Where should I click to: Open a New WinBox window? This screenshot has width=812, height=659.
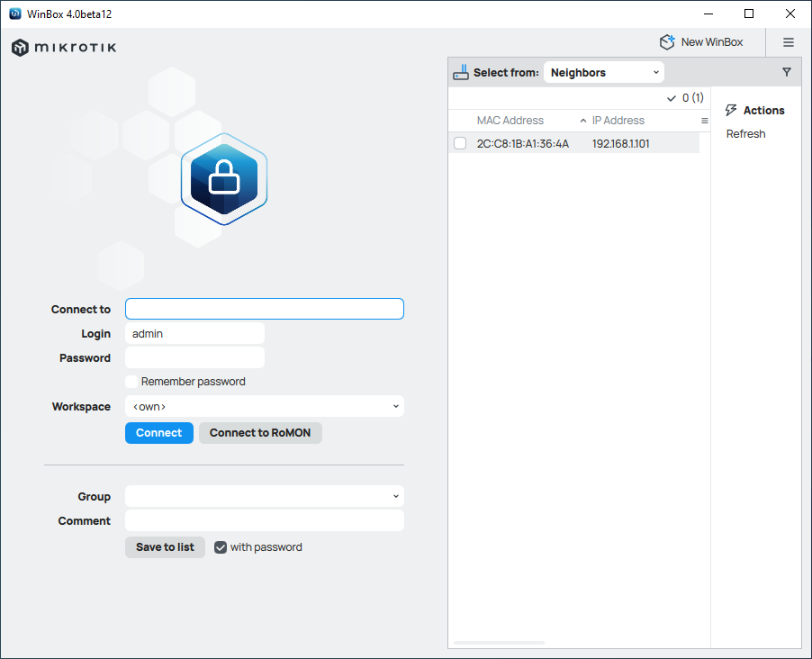tap(701, 42)
